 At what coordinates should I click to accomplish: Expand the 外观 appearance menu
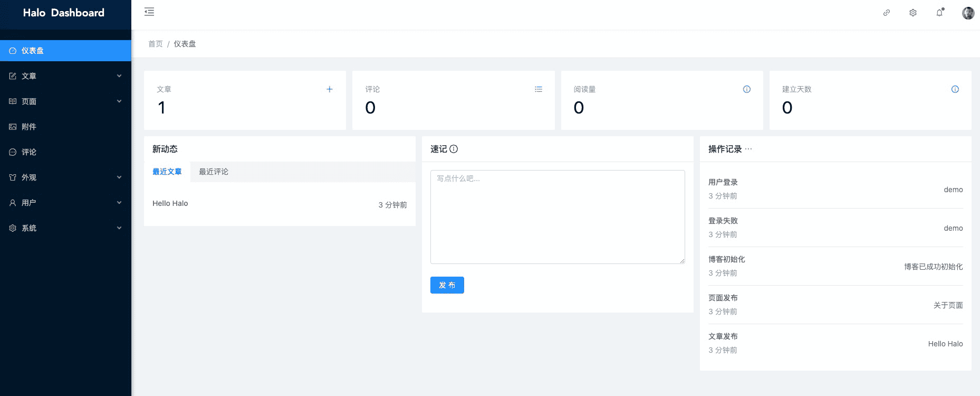tap(65, 177)
